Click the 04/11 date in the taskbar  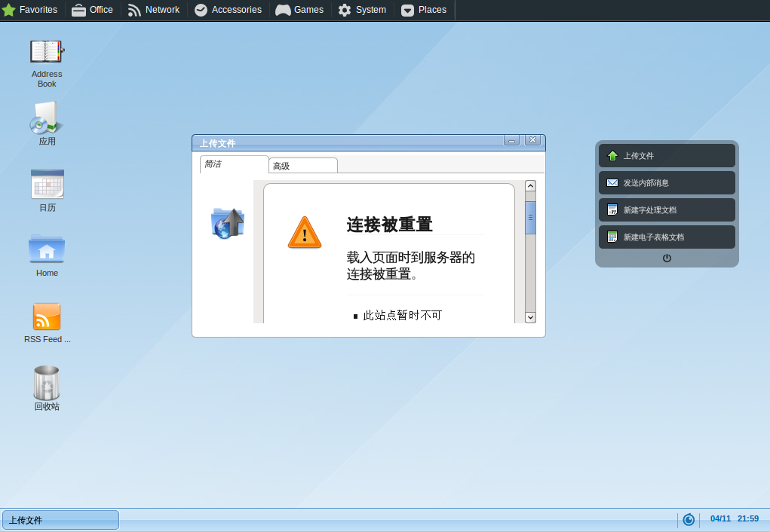point(720,518)
